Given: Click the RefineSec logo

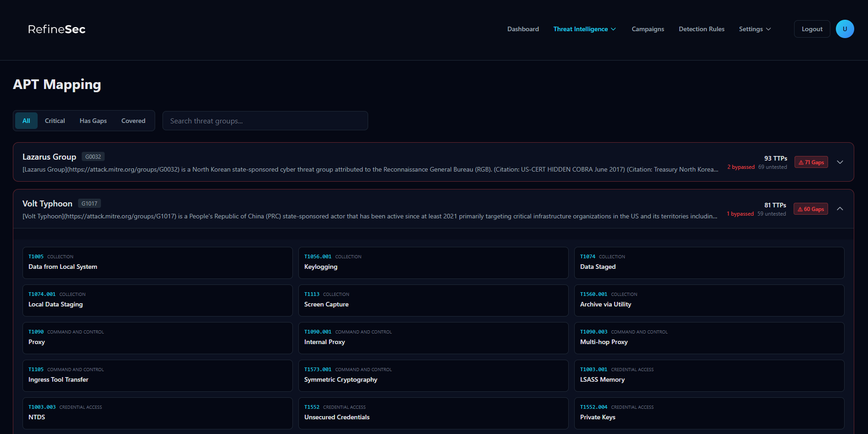Looking at the screenshot, I should tap(56, 29).
